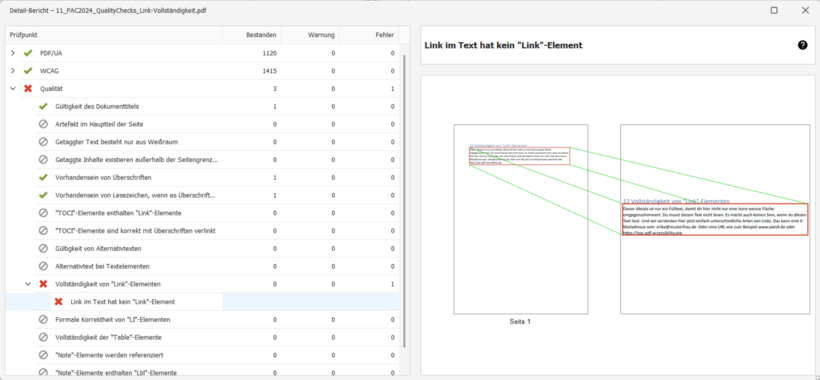Image resolution: width=820 pixels, height=380 pixels.
Task: Select Formale Korrektheit von "LI"-Elementen row
Action: [x=202, y=319]
